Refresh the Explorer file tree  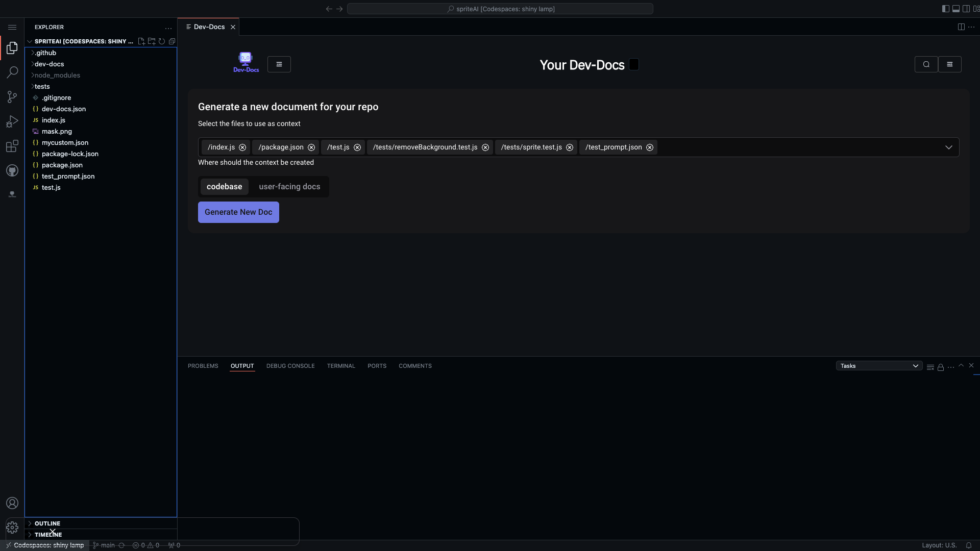[x=162, y=41]
